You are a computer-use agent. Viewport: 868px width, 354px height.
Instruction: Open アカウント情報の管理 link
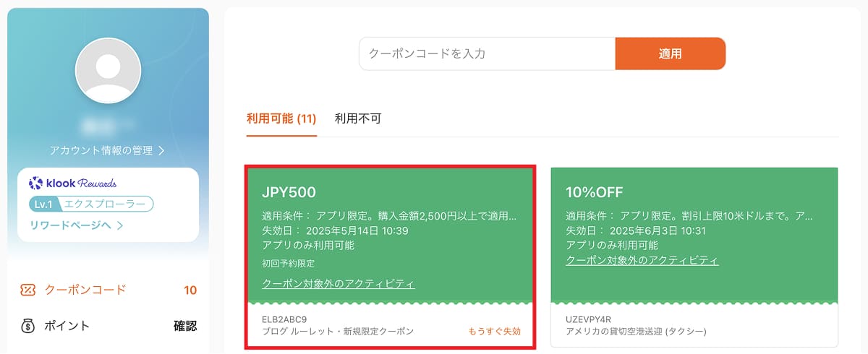coord(101,150)
